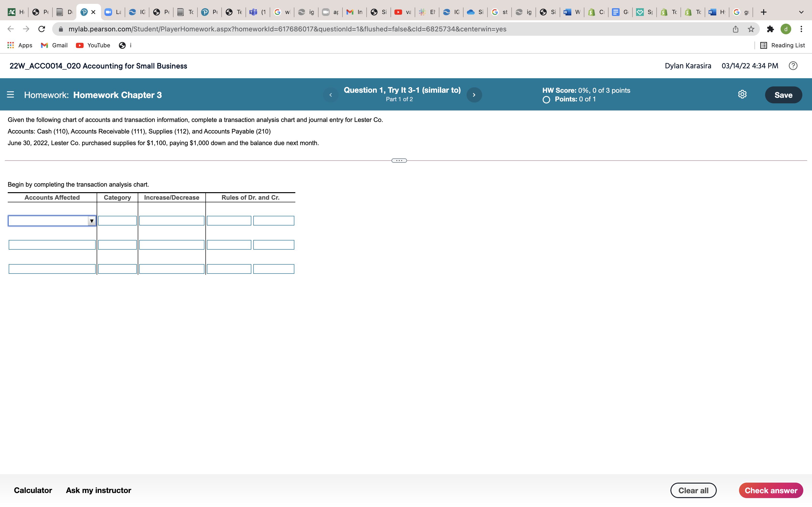Reload the page with refresh icon
Image resolution: width=812 pixels, height=507 pixels.
point(42,29)
